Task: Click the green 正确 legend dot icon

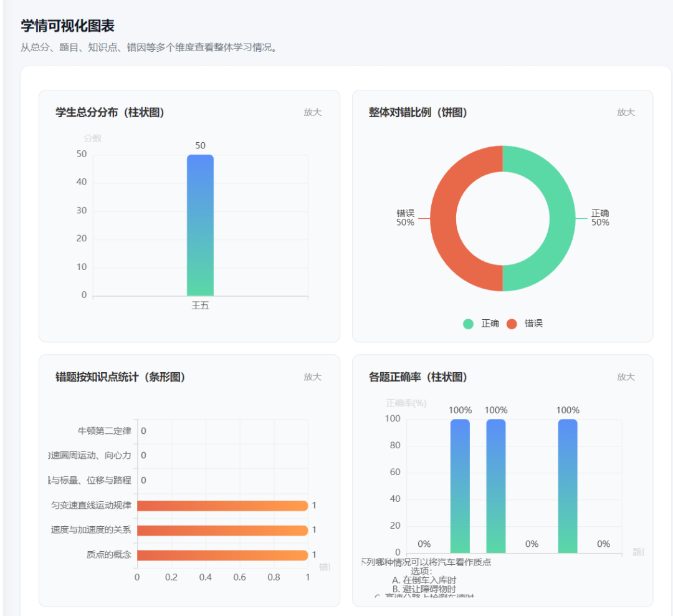Action: 467,323
